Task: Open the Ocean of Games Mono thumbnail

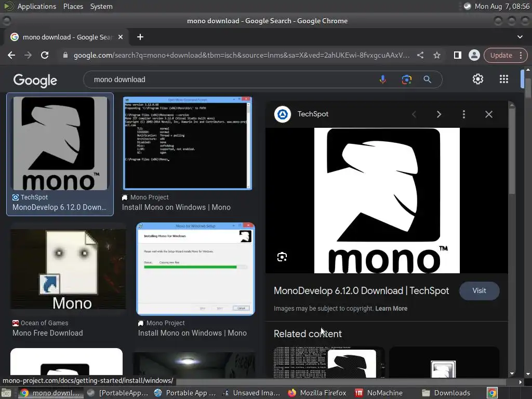Action: pos(68,269)
